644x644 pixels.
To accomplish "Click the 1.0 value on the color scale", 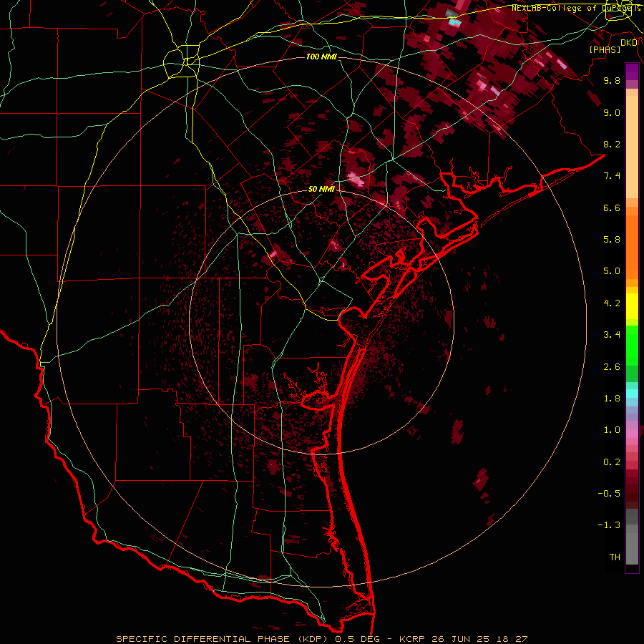I will [x=612, y=430].
